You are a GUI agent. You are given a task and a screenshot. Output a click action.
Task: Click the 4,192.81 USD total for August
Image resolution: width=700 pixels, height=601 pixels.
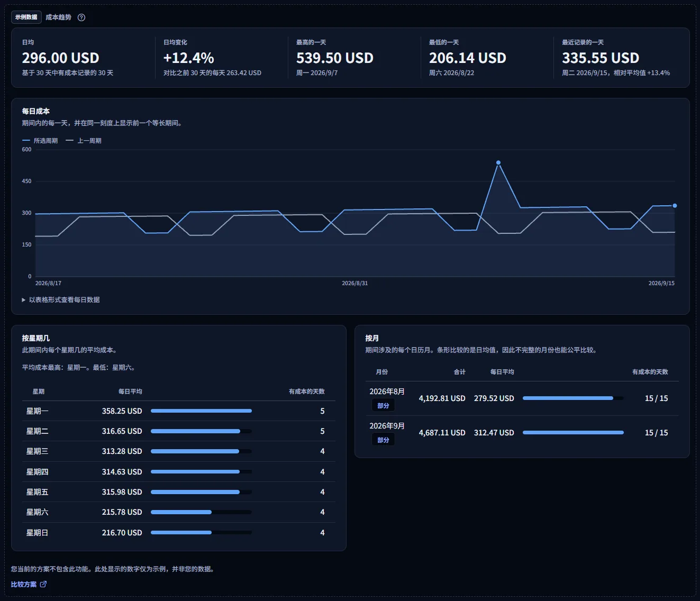442,398
